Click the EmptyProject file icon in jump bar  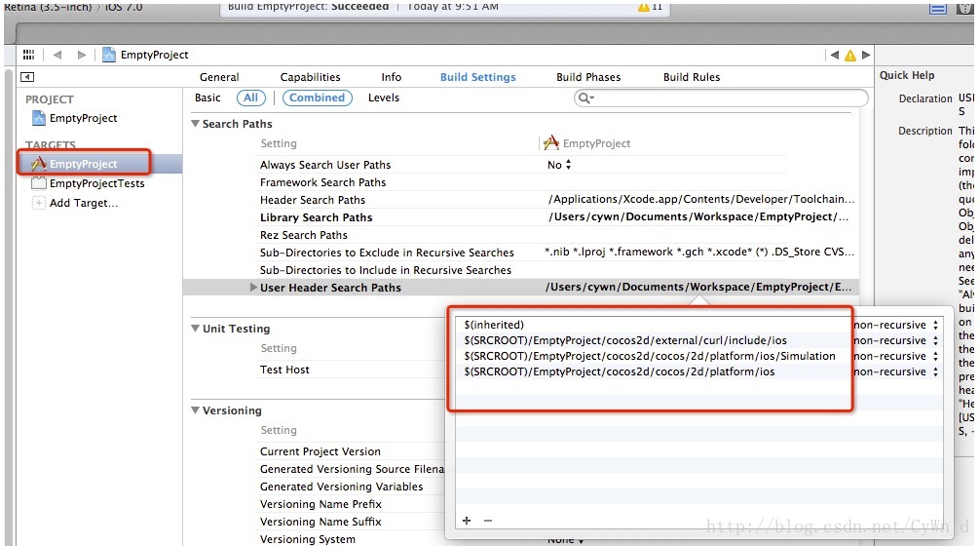(109, 55)
